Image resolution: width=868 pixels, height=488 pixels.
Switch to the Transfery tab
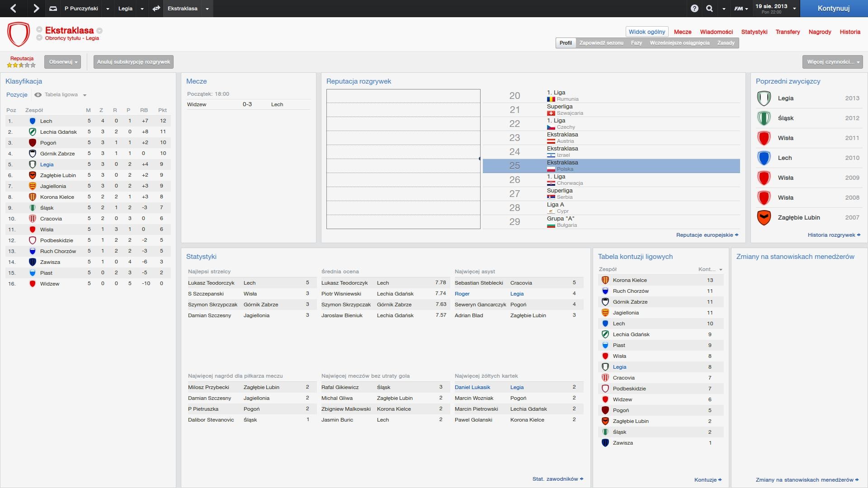788,32
